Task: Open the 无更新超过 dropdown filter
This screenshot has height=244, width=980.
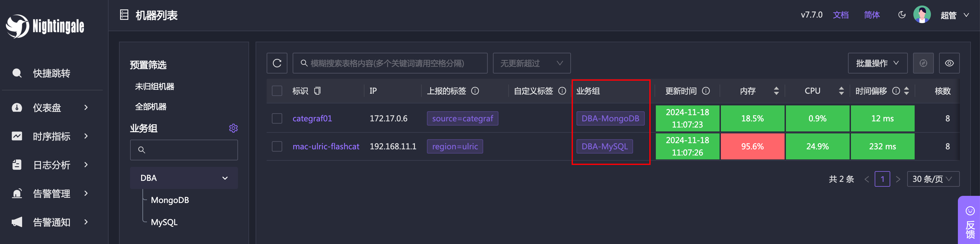Action: 532,63
